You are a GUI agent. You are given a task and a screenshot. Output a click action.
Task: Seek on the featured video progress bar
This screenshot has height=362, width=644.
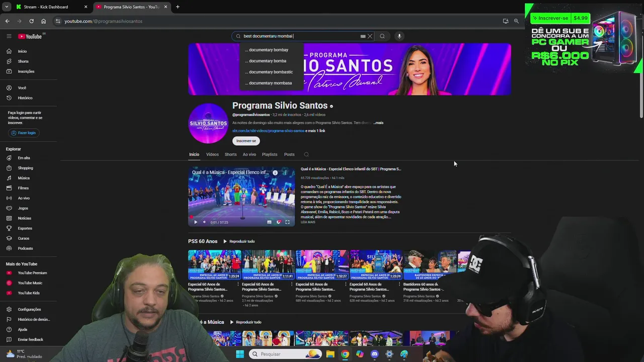pyautogui.click(x=242, y=217)
